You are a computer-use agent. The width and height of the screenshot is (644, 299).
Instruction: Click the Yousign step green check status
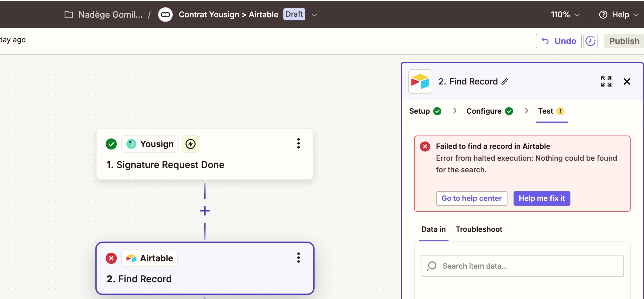coord(111,144)
